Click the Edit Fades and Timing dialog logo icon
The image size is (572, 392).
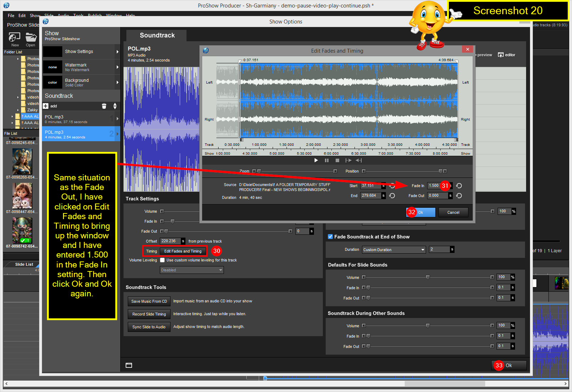tap(206, 51)
